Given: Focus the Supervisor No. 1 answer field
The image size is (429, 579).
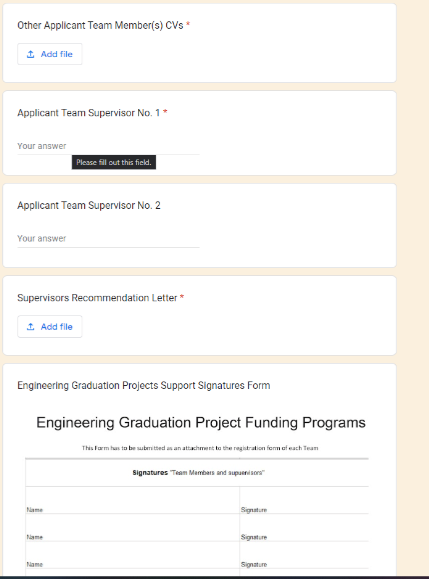Looking at the screenshot, I should (108, 146).
